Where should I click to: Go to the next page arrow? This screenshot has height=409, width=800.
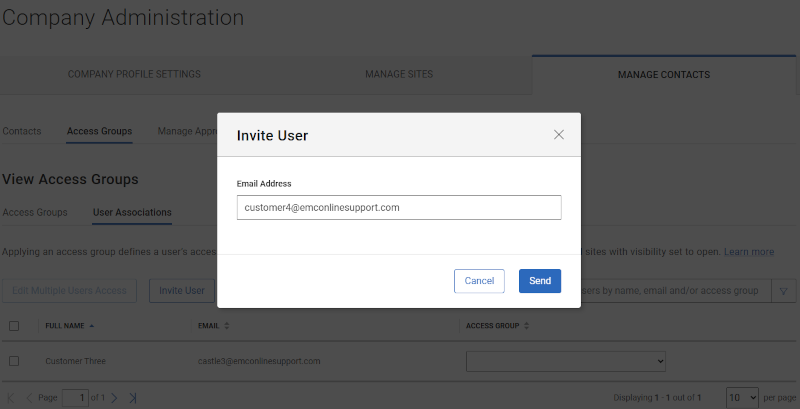pyautogui.click(x=115, y=398)
